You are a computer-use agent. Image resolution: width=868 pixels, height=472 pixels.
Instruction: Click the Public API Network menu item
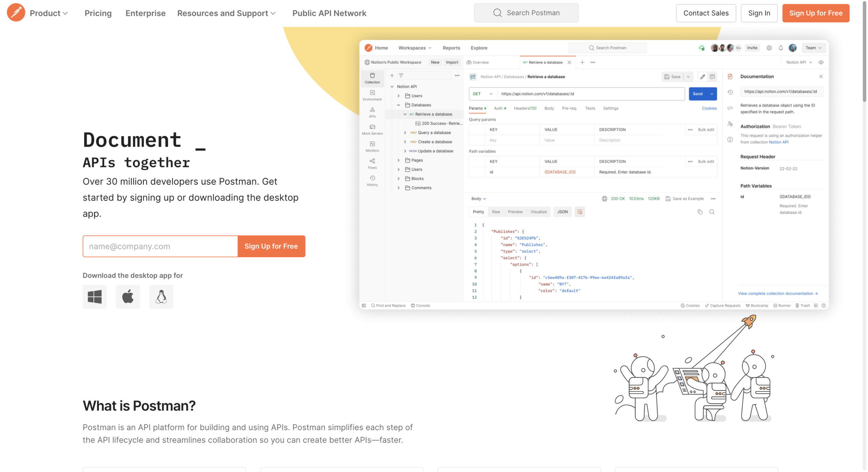tap(330, 13)
